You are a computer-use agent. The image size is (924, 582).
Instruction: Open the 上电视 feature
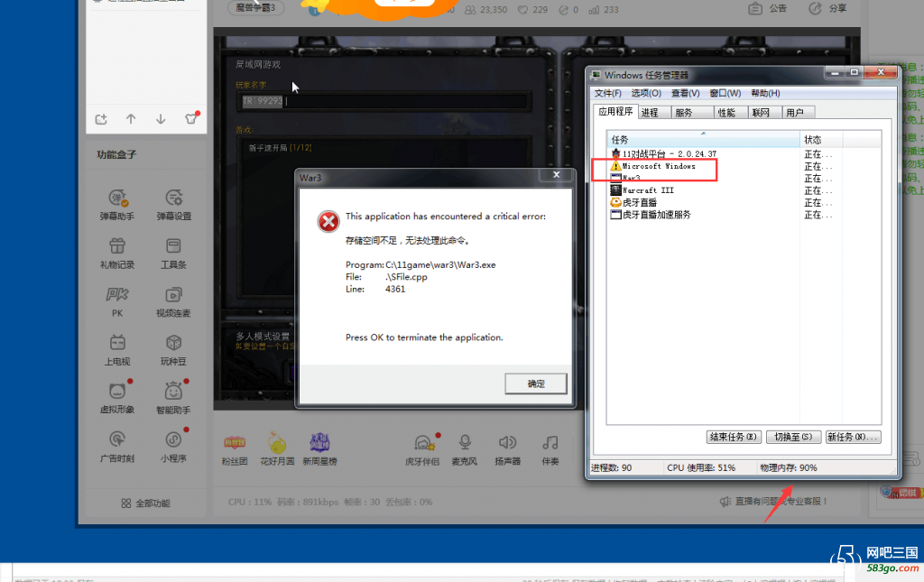click(x=117, y=350)
